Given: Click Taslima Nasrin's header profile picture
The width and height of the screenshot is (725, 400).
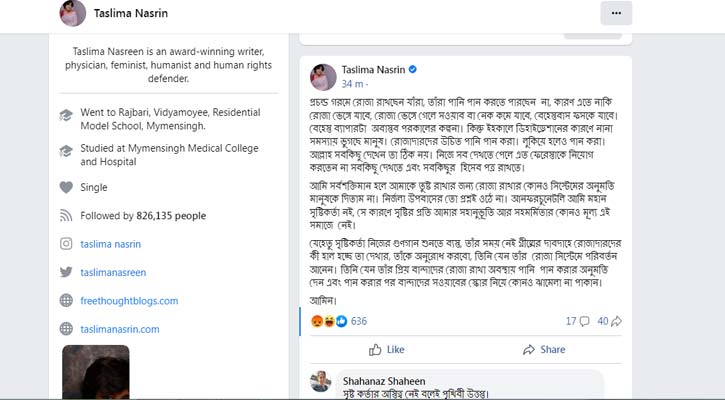Looking at the screenshot, I should (73, 13).
